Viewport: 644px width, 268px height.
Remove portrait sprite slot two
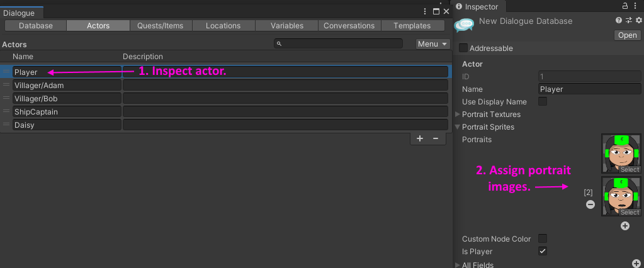pos(590,204)
